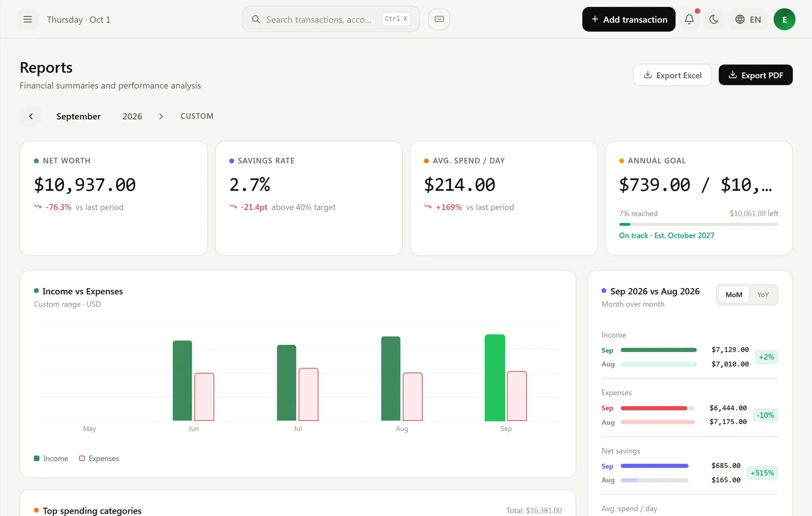This screenshot has height=516, width=812.
Task: Open the user avatar E menu
Action: 784,20
